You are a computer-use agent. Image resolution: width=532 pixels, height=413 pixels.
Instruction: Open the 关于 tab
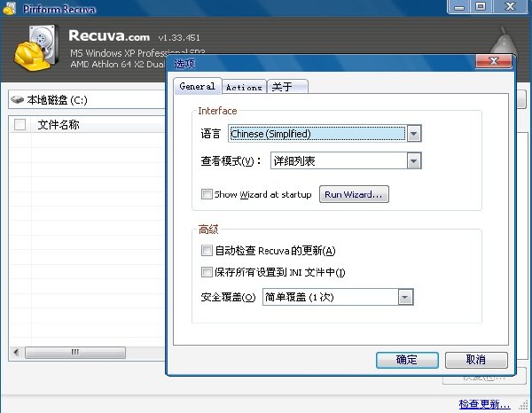(287, 87)
